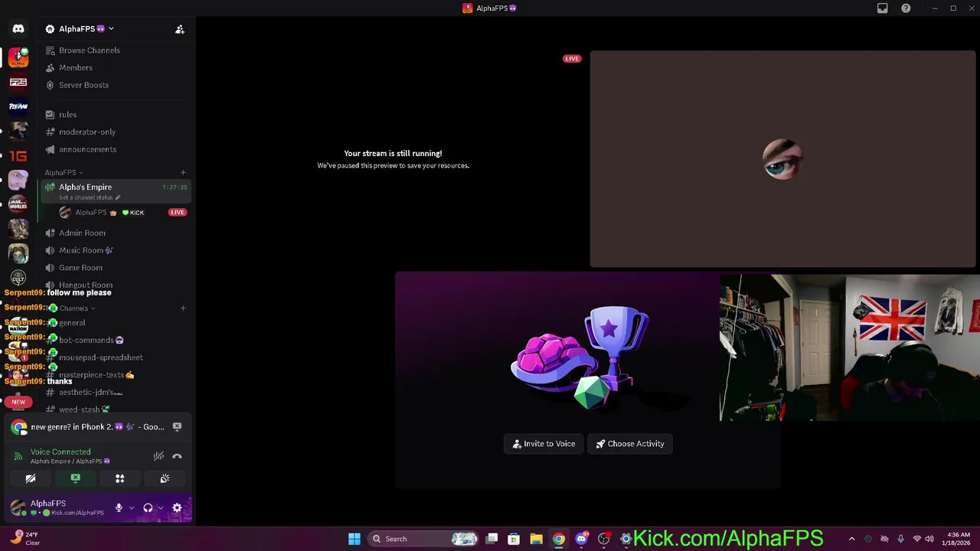
Task: Select the AlphaFPS eye avatar video tile
Action: (782, 159)
